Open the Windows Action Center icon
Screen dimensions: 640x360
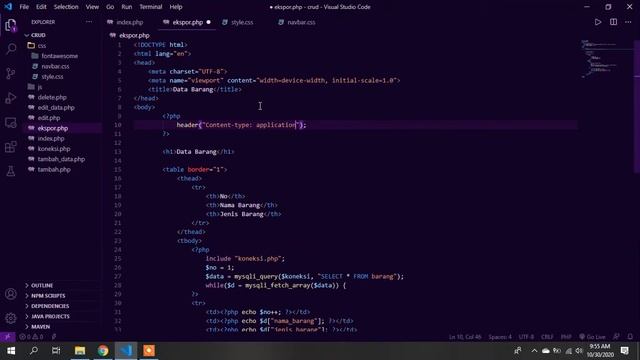pos(624,351)
